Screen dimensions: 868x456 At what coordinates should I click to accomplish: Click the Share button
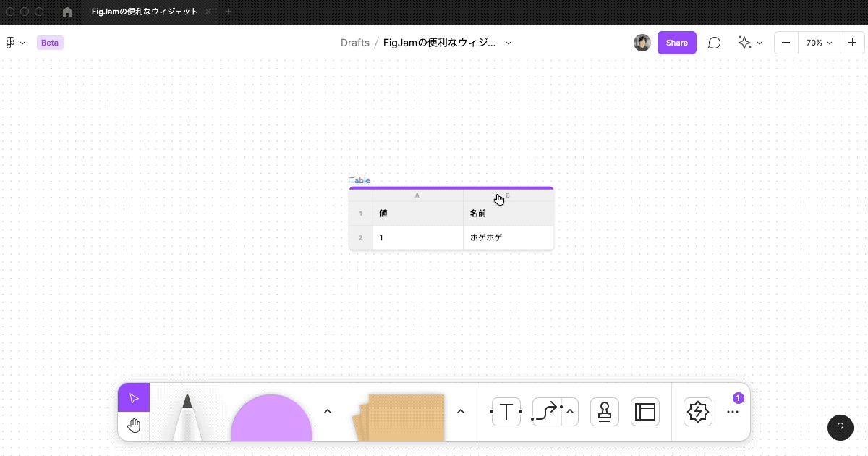[676, 43]
